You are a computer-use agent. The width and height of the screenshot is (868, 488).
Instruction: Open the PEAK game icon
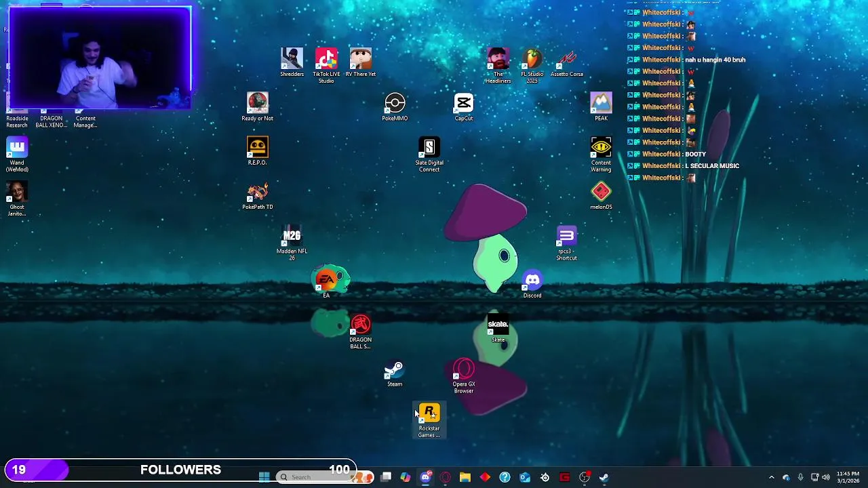[601, 107]
